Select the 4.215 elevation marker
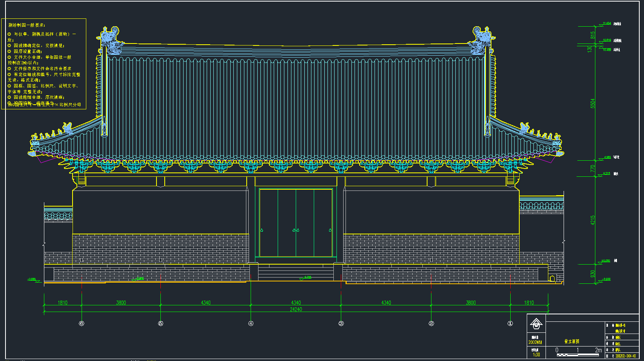Viewport: 644px width, 361px height. tap(600, 175)
